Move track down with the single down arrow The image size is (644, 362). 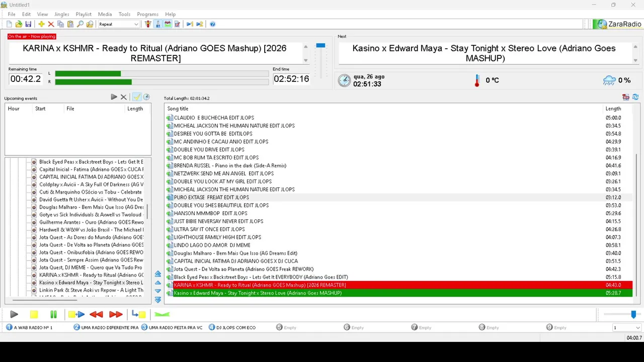[158, 291]
